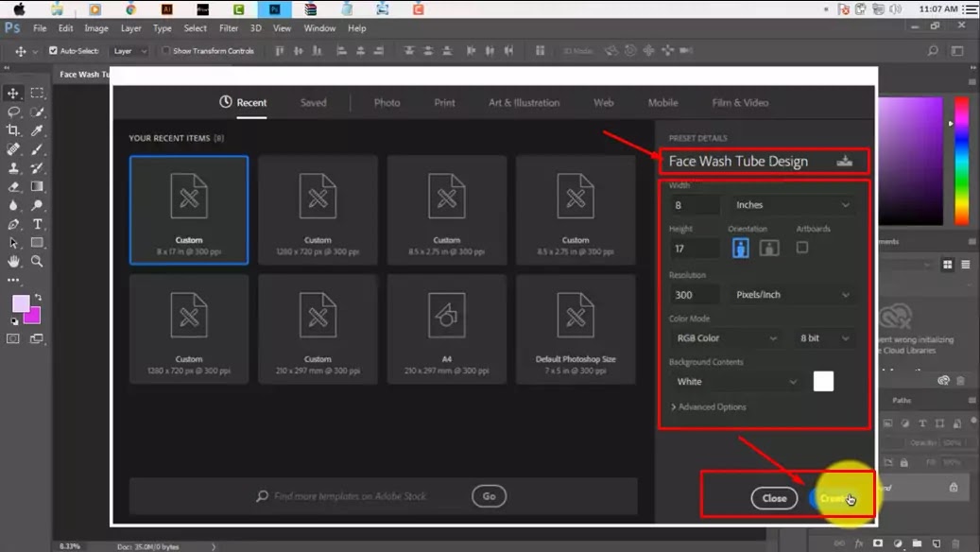Save the document preset icon beside the name
This screenshot has width=980, height=552.
844,162
